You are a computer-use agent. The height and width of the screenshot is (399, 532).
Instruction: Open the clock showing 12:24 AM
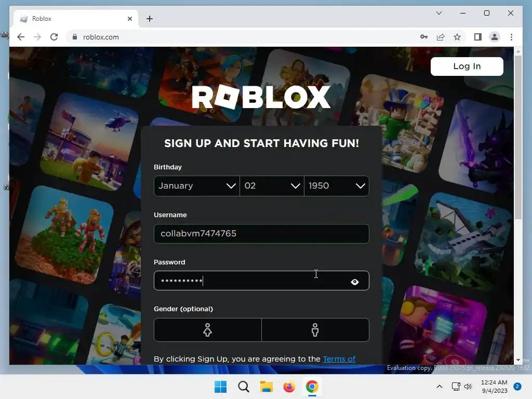click(495, 387)
